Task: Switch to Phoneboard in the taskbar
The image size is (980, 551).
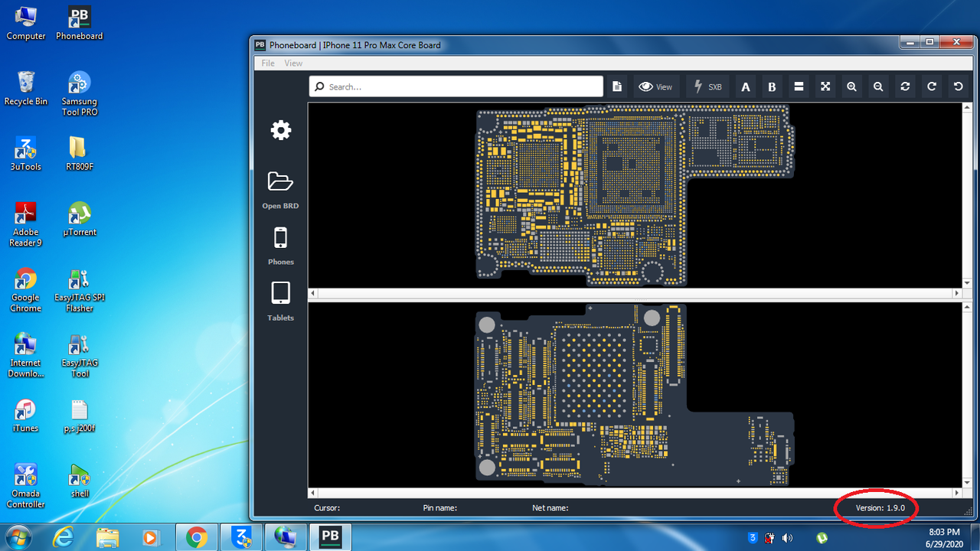Action: coord(330,537)
